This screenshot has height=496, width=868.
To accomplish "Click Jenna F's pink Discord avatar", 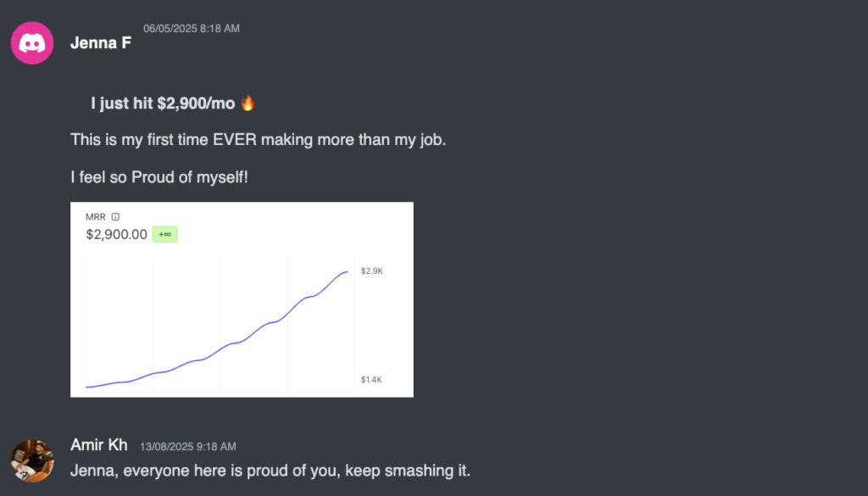I will coord(32,42).
